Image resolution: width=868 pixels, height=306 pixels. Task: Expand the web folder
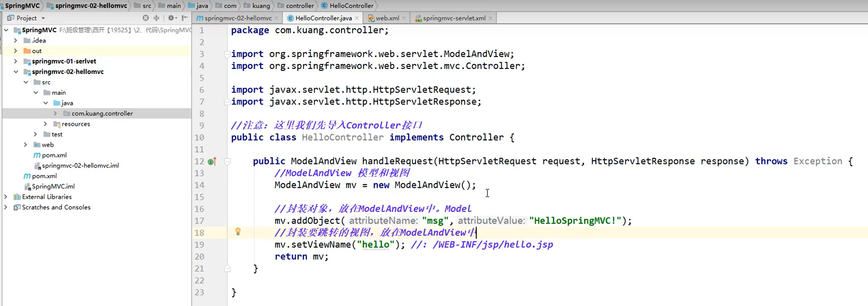(x=25, y=144)
